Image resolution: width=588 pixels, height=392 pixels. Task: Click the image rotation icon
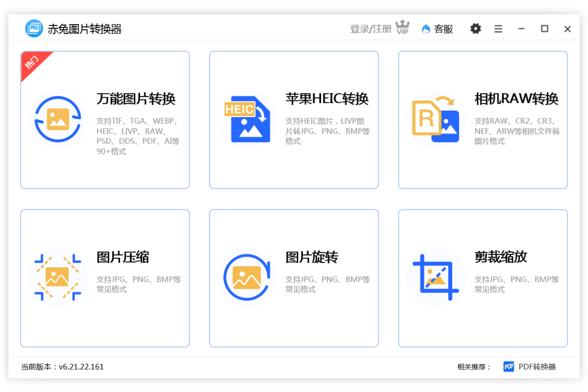tap(247, 277)
